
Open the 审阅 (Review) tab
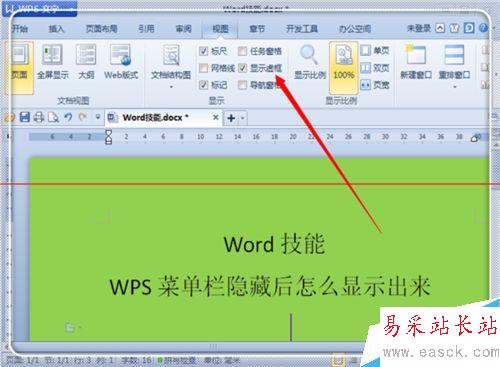point(183,29)
